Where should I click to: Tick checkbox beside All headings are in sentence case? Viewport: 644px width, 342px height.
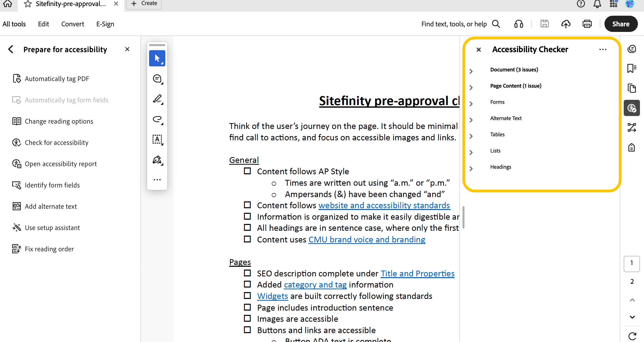click(247, 227)
